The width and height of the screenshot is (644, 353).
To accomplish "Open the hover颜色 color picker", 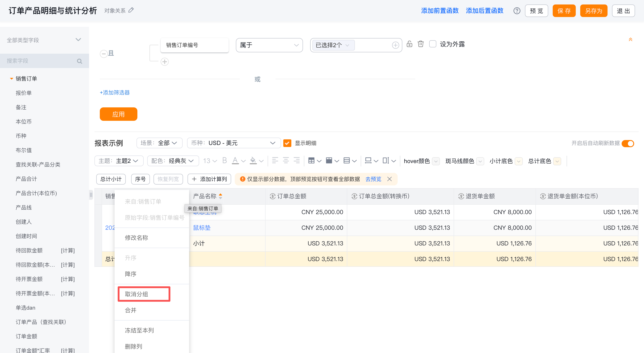I will coord(436,161).
